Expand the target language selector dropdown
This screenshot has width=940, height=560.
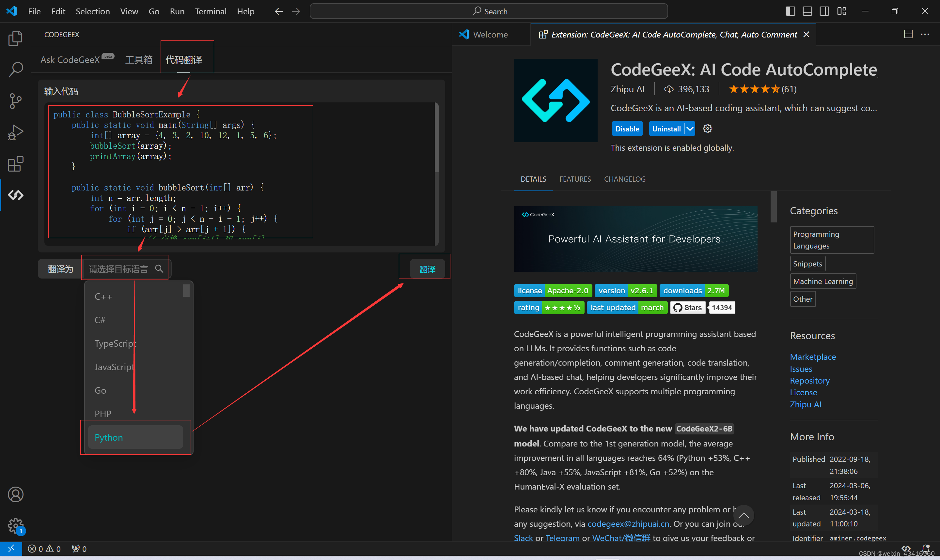[125, 269]
